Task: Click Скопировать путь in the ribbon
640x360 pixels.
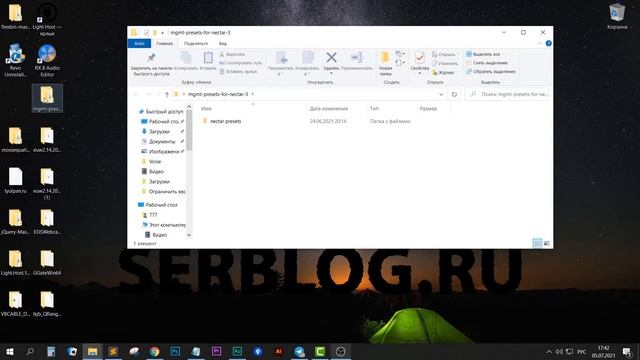Action: pyautogui.click(x=240, y=63)
